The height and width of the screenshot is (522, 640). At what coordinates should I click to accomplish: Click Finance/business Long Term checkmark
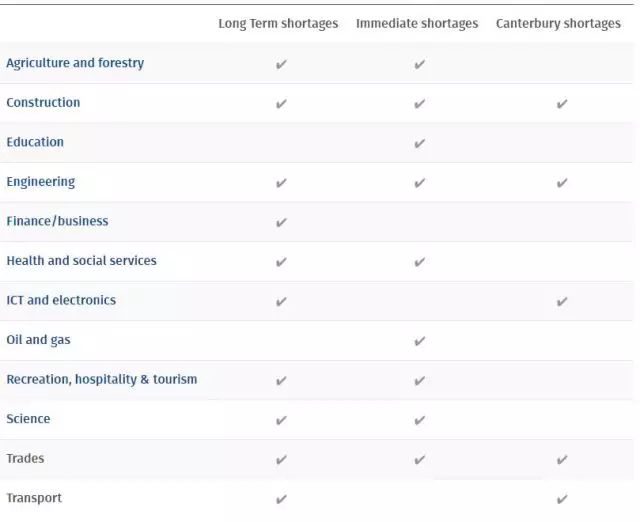(x=281, y=222)
